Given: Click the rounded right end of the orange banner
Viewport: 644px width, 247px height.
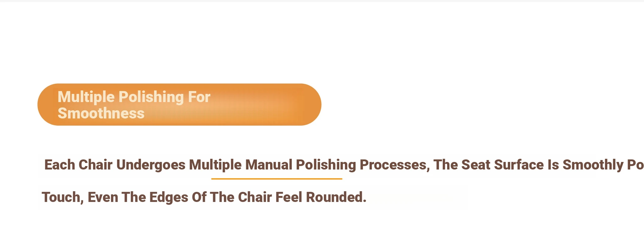Looking at the screenshot, I should (310, 105).
